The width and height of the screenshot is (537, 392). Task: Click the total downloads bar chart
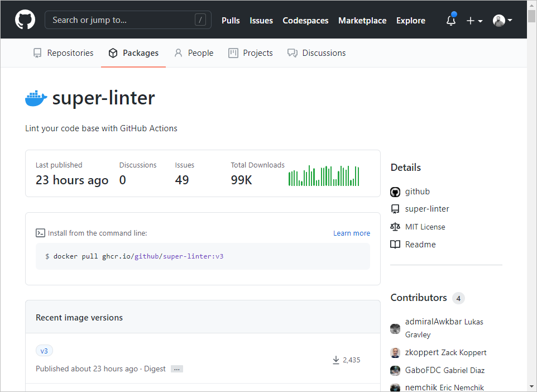(324, 175)
